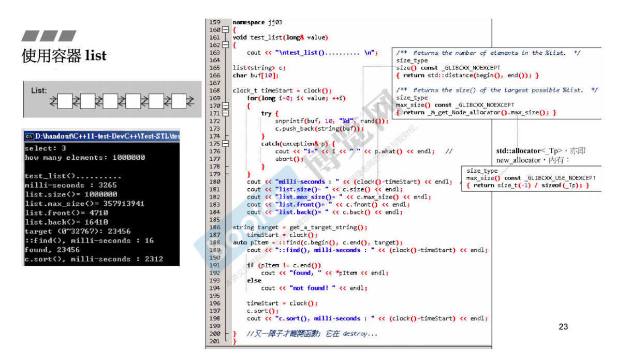Image resolution: width=630 pixels, height=364 pixels.
Task: Click the 'char buf[10];' line
Action: click(256, 75)
